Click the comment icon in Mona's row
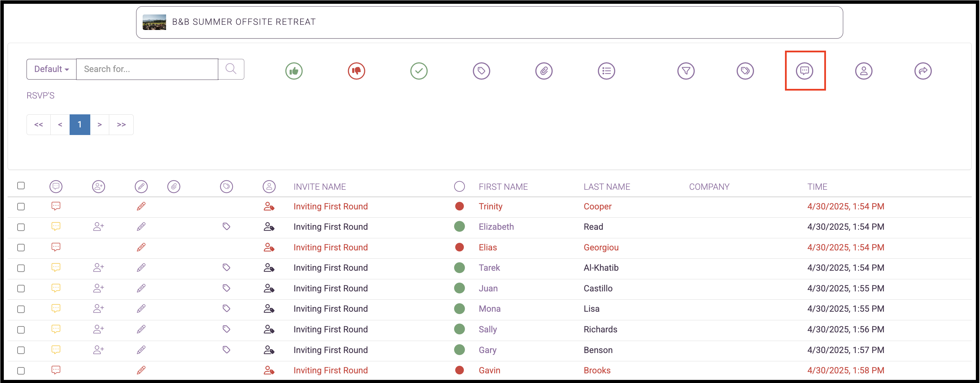 [56, 309]
